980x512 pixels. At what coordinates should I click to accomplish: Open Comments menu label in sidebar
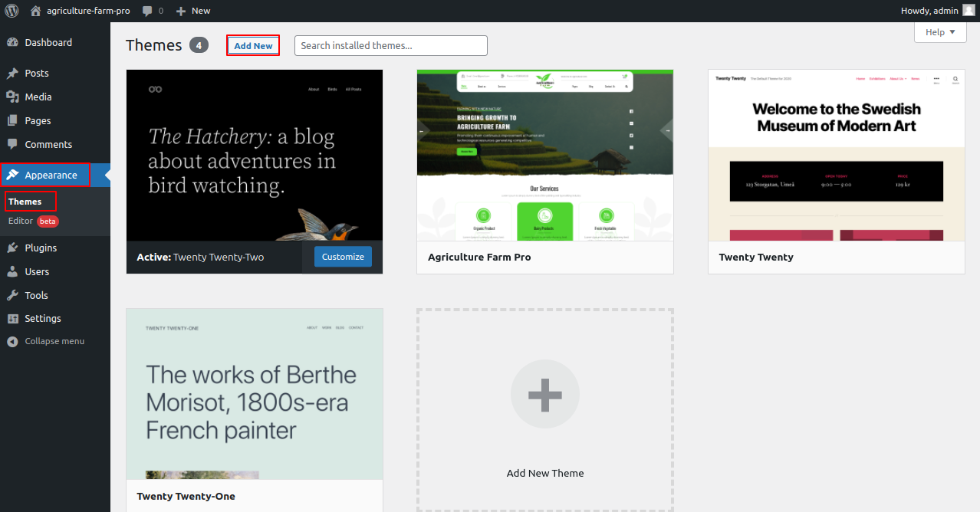click(48, 144)
